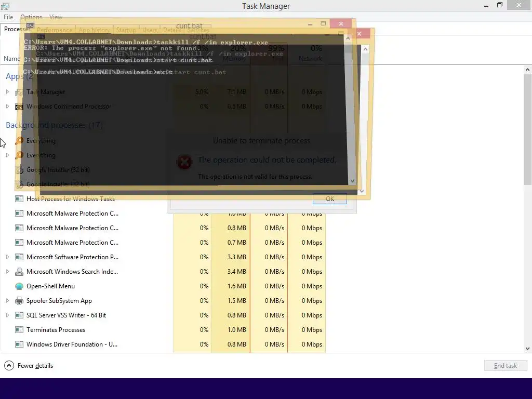Click the SQL Server VSS Writer icon
This screenshot has height=399, width=532.
coord(19,315)
